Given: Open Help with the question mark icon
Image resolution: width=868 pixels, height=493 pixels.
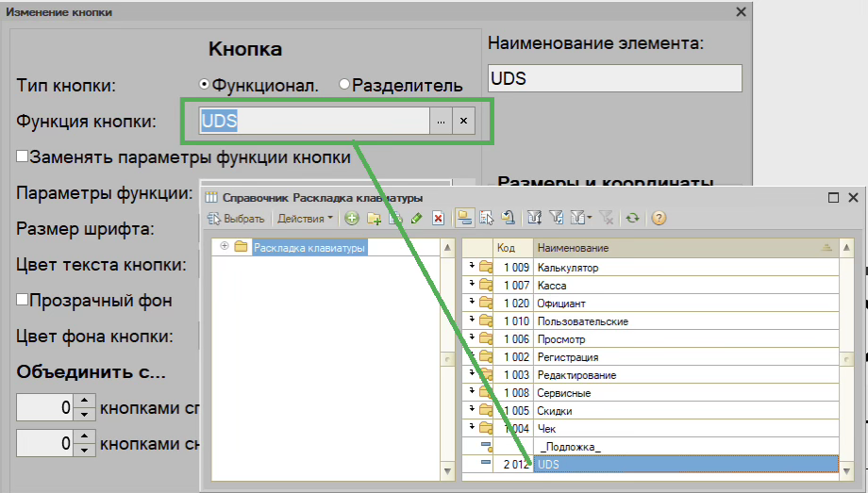Looking at the screenshot, I should click(659, 219).
